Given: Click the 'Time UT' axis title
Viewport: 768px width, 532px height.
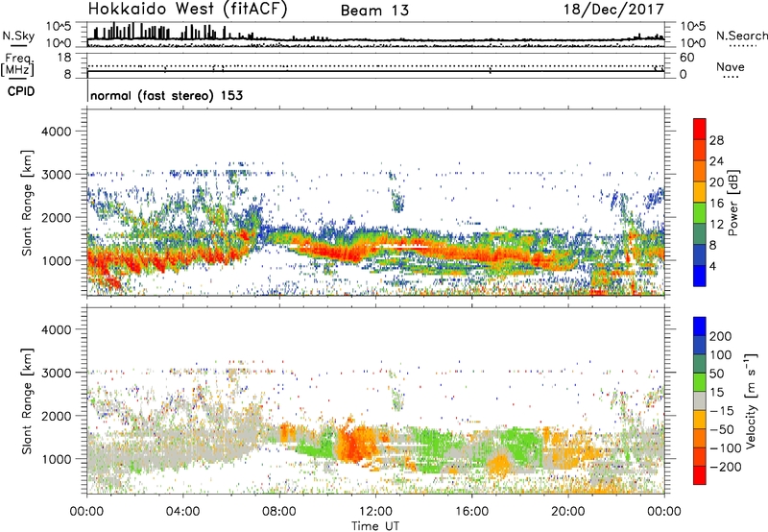Looking at the screenshot, I should tap(375, 526).
